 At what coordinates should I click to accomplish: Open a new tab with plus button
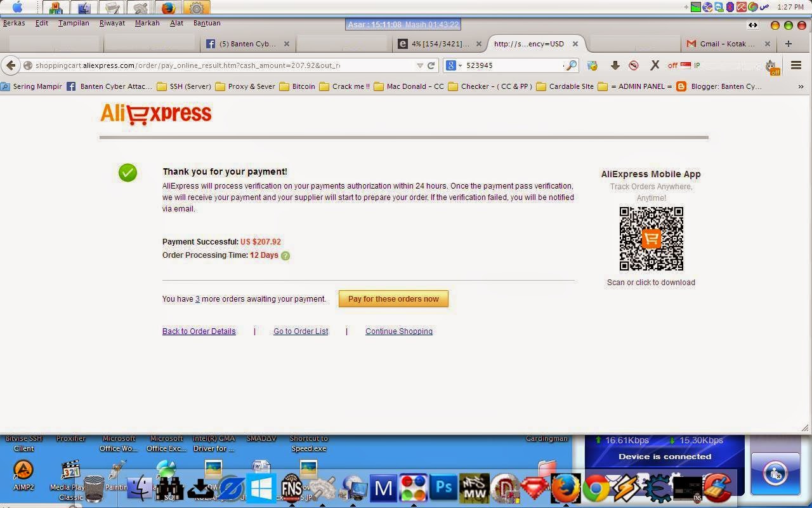click(788, 44)
